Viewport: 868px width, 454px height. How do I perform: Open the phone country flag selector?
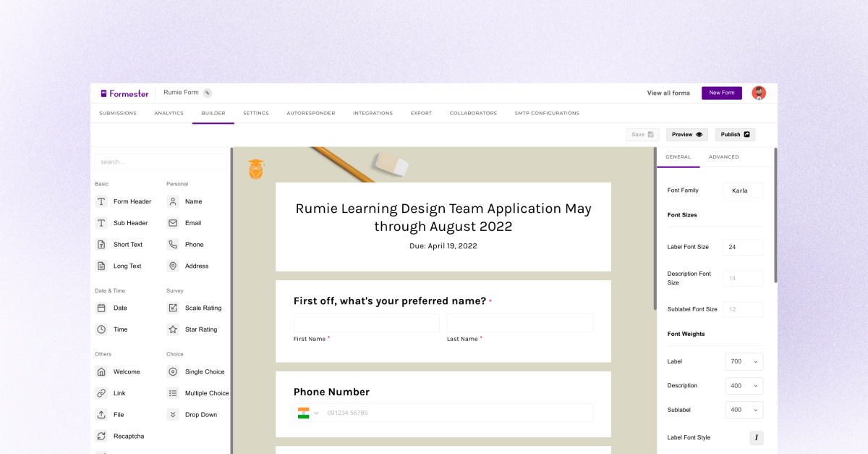[307, 412]
